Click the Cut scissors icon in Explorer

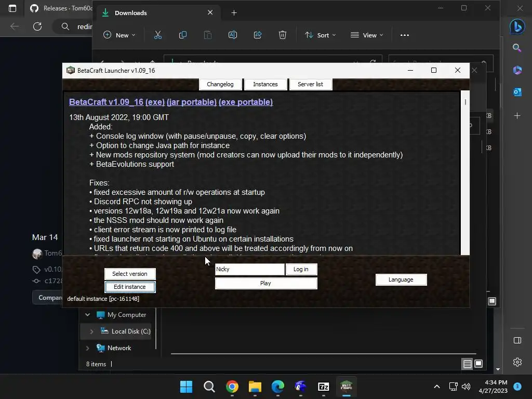158,35
